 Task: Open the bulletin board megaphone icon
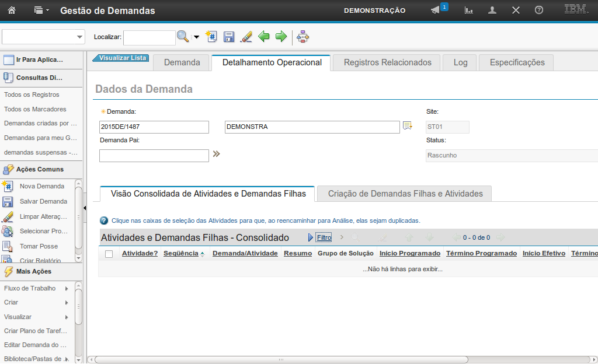(435, 10)
